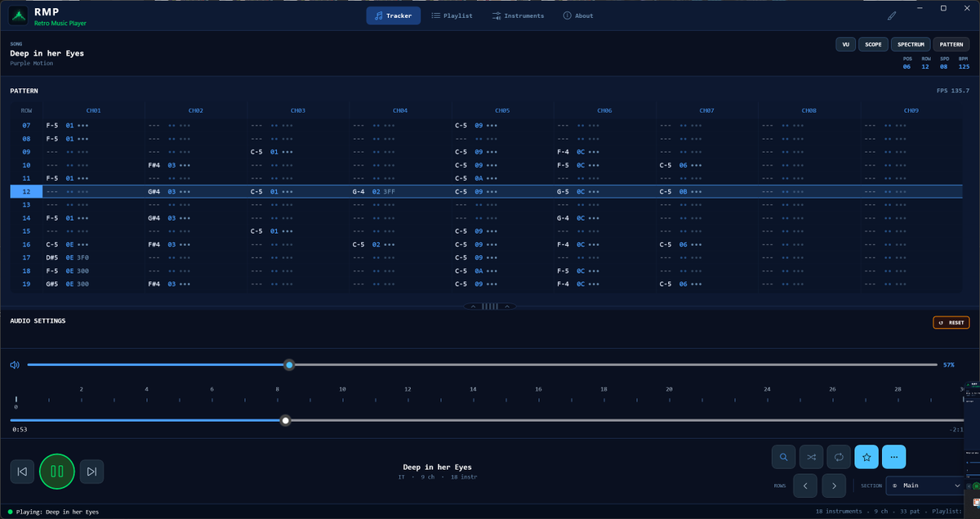This screenshot has height=519, width=980.
Task: Click the SPD value 08
Action: tap(945, 67)
